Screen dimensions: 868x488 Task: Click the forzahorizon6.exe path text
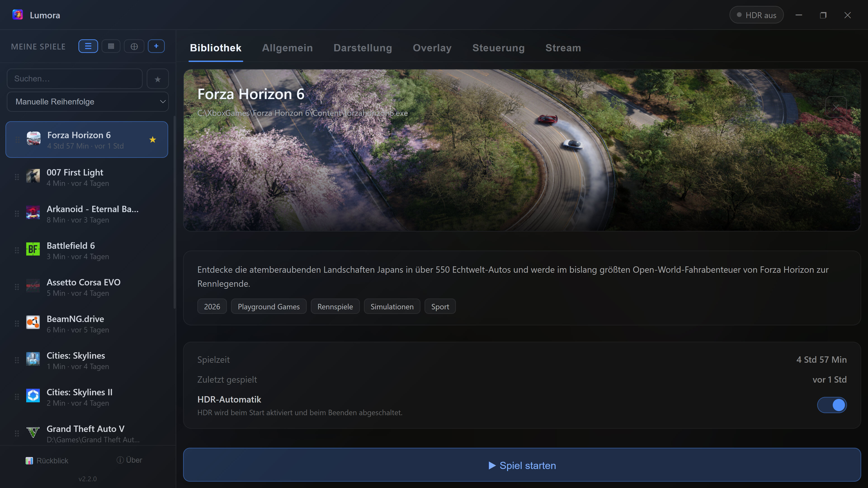[x=303, y=113]
